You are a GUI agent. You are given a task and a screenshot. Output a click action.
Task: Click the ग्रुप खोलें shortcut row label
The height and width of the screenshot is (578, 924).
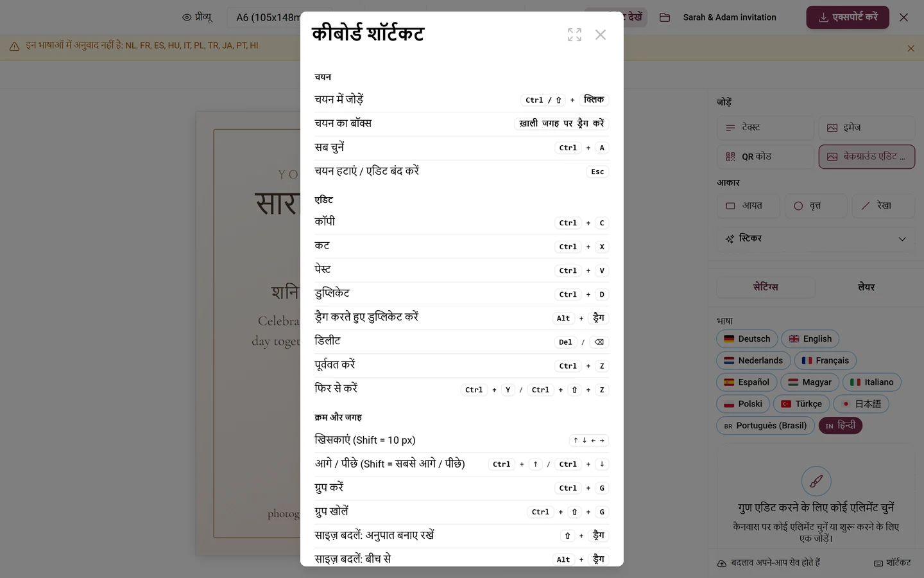pyautogui.click(x=331, y=512)
